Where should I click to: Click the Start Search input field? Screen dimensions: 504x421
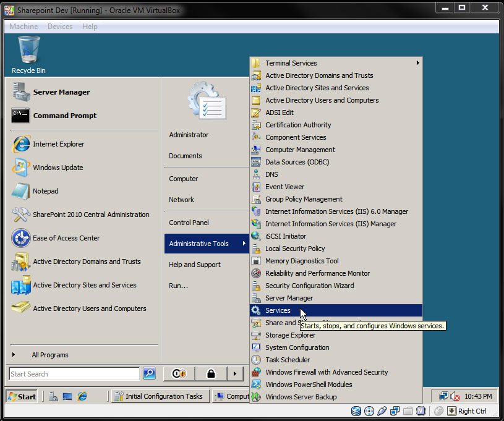pyautogui.click(x=74, y=374)
